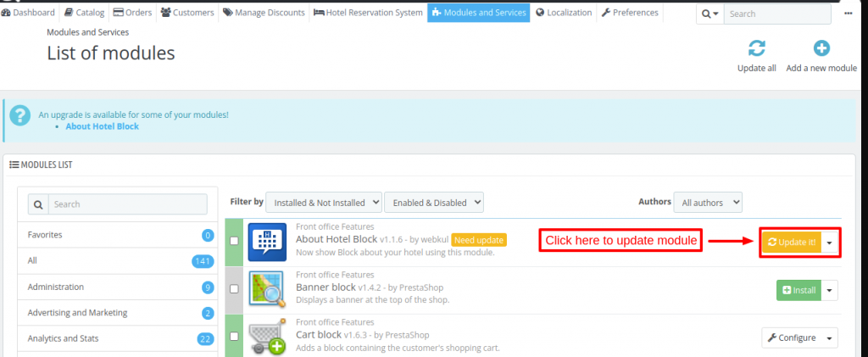
Task: Select the Advertising and Marketing category
Action: click(117, 313)
